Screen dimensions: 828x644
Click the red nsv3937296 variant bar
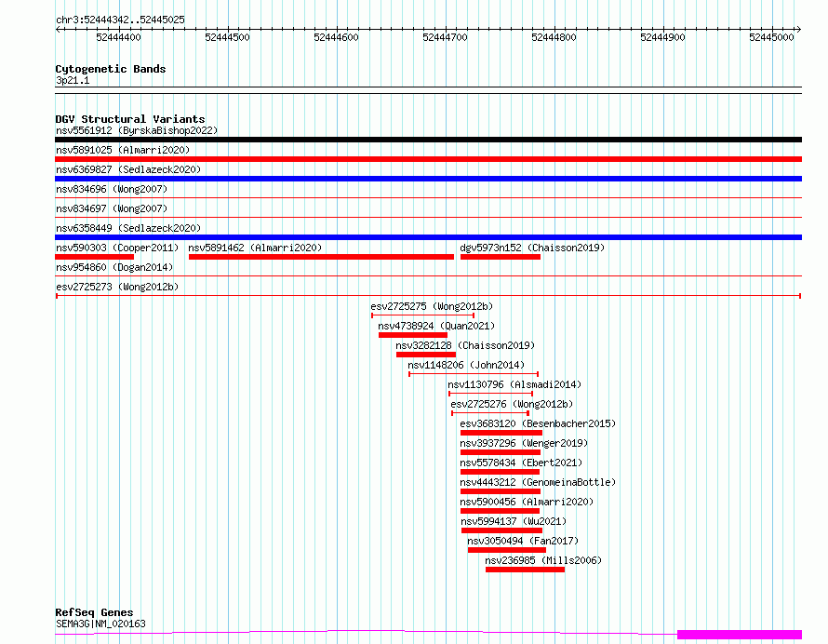point(501,453)
